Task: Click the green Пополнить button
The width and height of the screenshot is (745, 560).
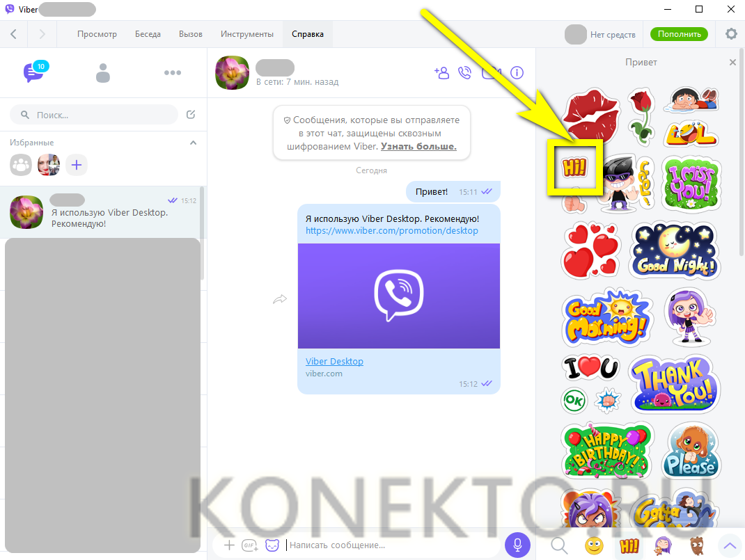Action: tap(679, 34)
